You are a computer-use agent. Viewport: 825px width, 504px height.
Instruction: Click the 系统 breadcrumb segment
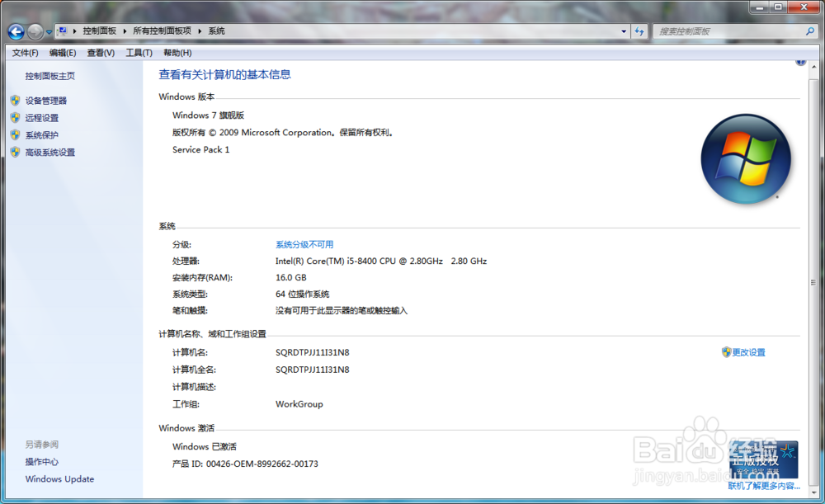[217, 31]
